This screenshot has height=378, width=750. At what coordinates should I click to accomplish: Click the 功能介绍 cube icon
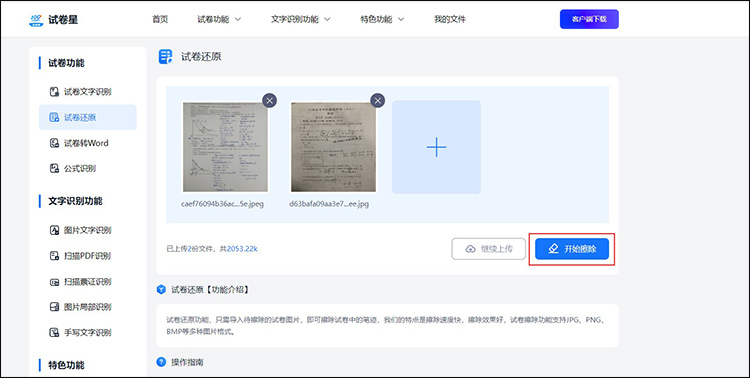[161, 289]
